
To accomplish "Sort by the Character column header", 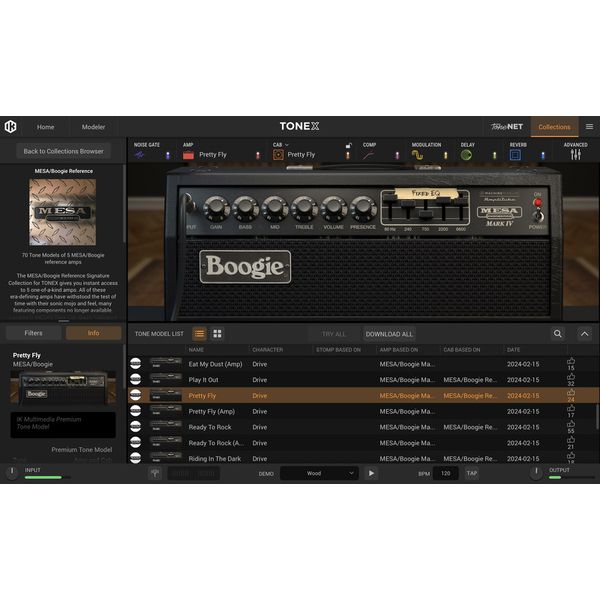I will (267, 350).
